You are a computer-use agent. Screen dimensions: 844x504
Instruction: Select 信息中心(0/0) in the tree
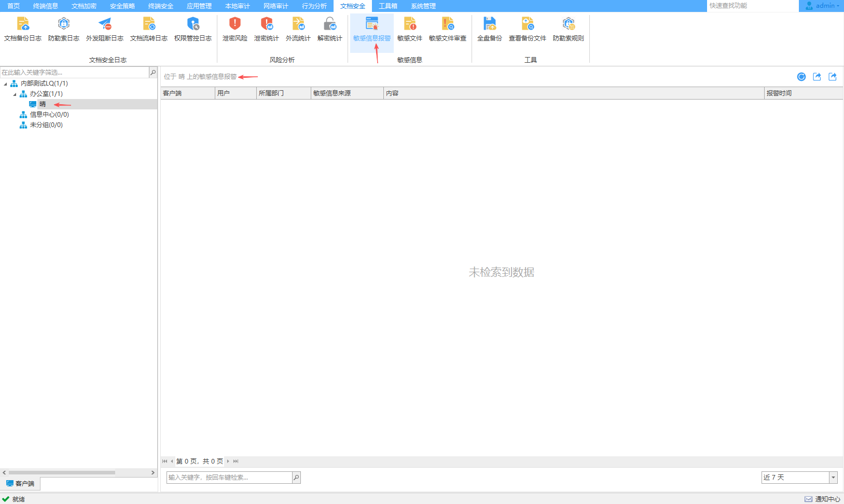(49, 115)
